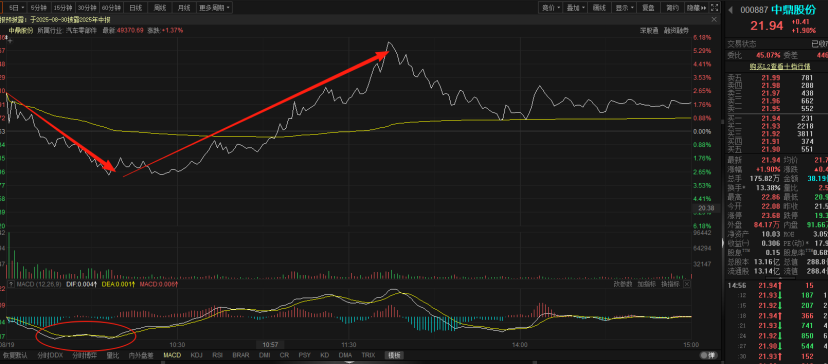
Task: Click 换指标 to change indicator
Action: click(670, 284)
